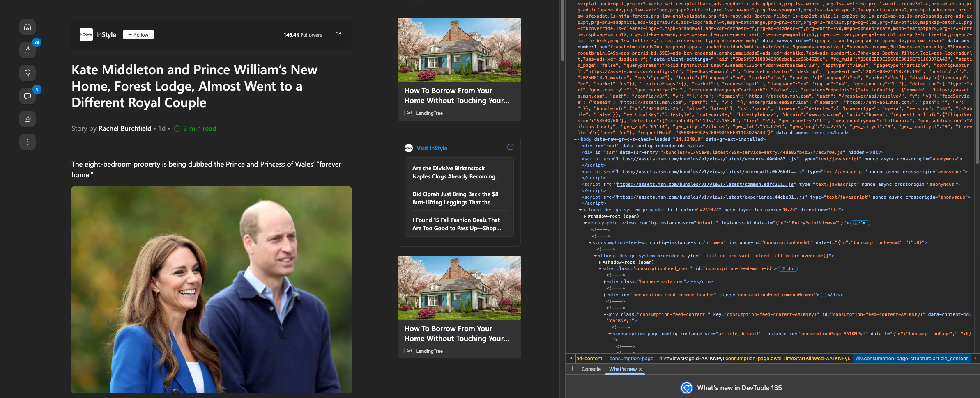
Task: Close the What's new drawer tab
Action: pos(640,369)
